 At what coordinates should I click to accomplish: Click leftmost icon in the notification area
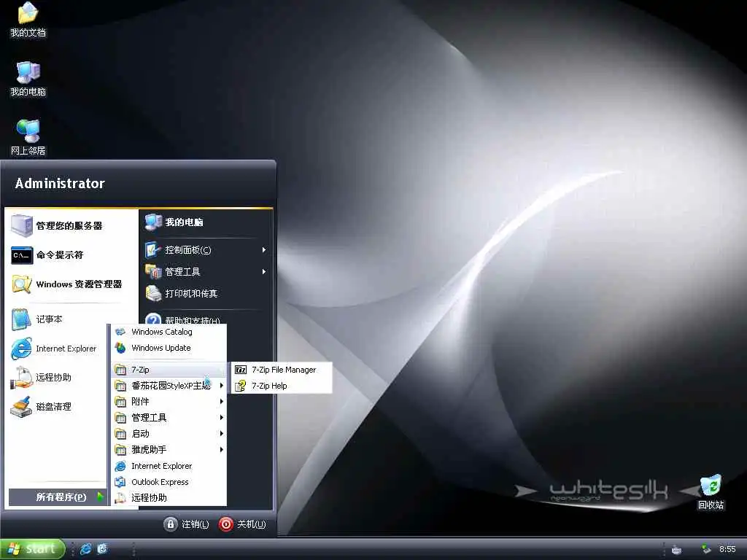pyautogui.click(x=676, y=550)
